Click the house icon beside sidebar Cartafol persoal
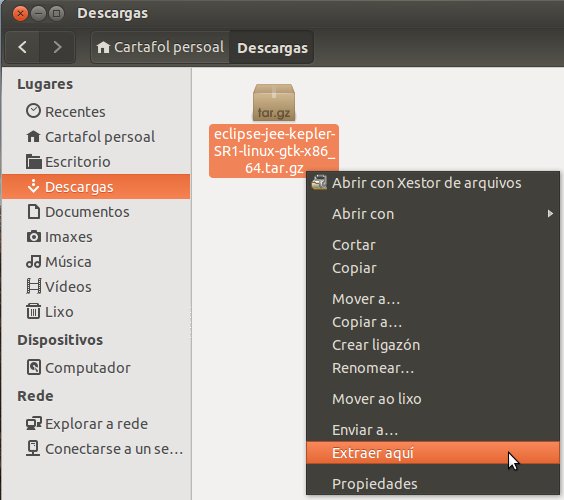564x500 pixels. [33, 136]
